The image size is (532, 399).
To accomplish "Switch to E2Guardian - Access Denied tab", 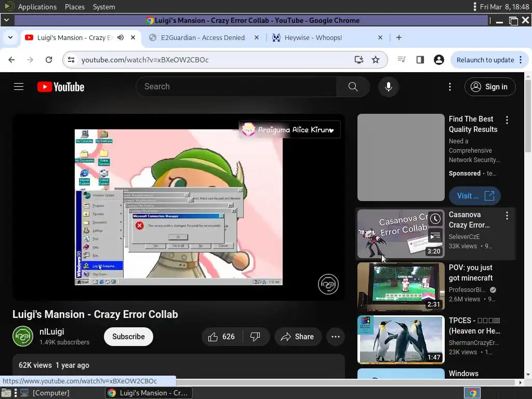I will 203,37.
